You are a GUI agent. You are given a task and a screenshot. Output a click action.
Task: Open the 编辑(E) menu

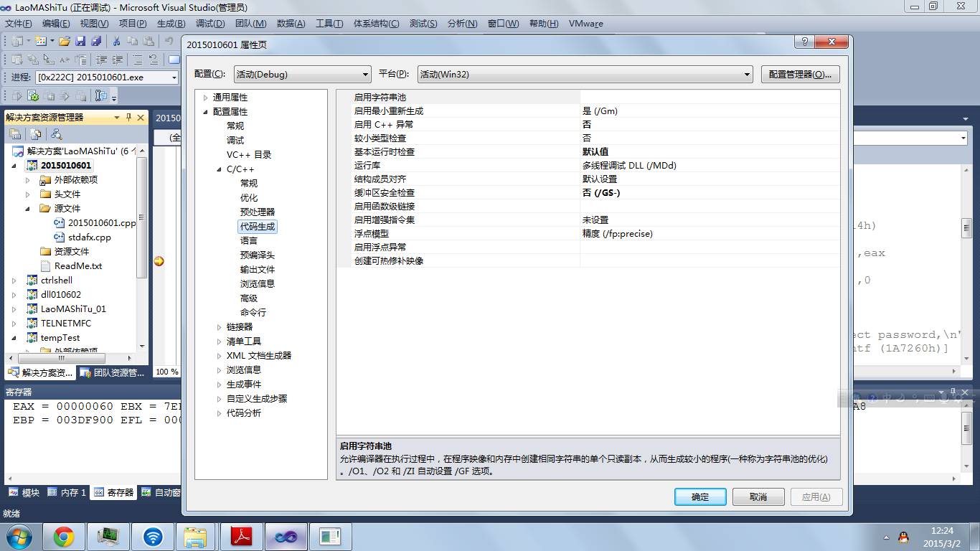pos(56,24)
